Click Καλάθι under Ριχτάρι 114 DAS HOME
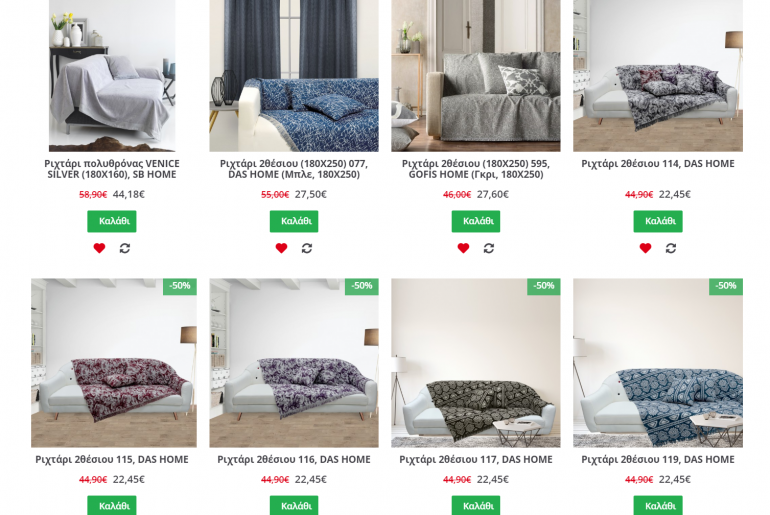The image size is (770, 515). point(658,221)
